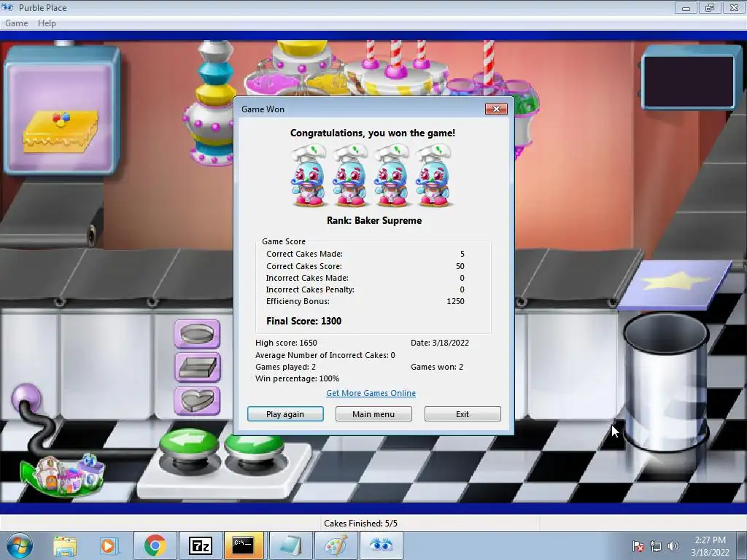The width and height of the screenshot is (747, 560).
Task: Click the 'Efficiency Bonus:' row label
Action: pos(298,301)
